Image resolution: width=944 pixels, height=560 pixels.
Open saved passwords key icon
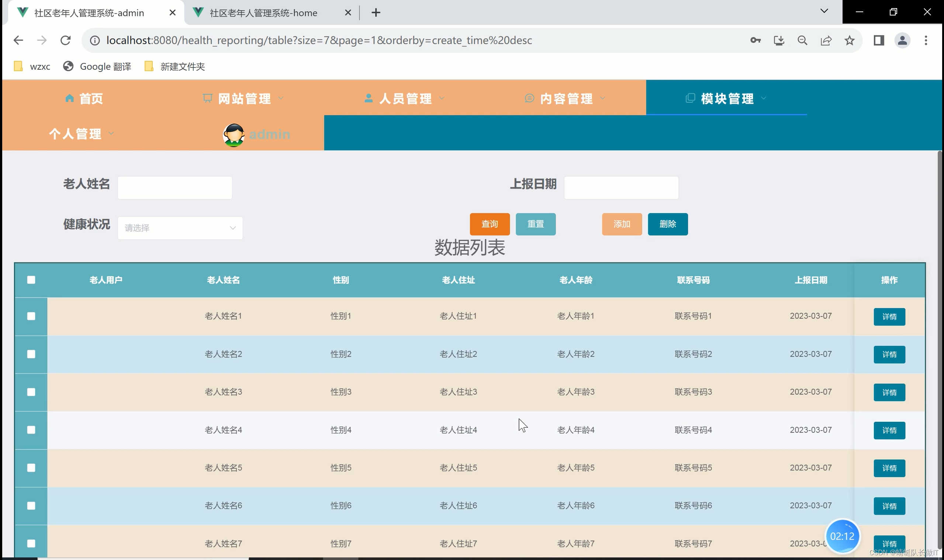(755, 41)
